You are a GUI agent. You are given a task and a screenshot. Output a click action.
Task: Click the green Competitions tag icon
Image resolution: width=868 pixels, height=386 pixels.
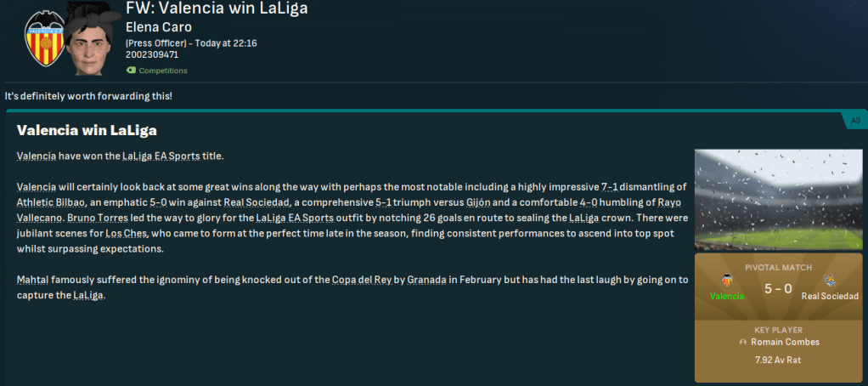pos(131,71)
